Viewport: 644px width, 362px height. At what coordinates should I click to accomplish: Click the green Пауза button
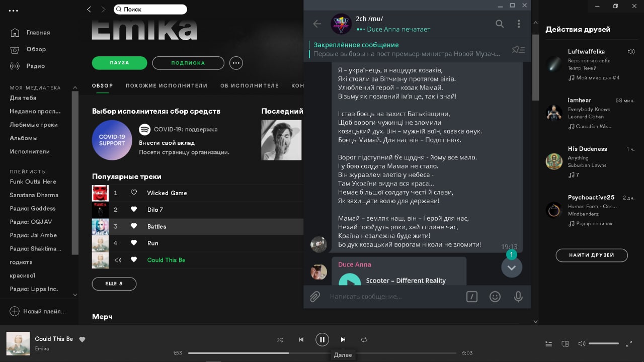click(119, 63)
